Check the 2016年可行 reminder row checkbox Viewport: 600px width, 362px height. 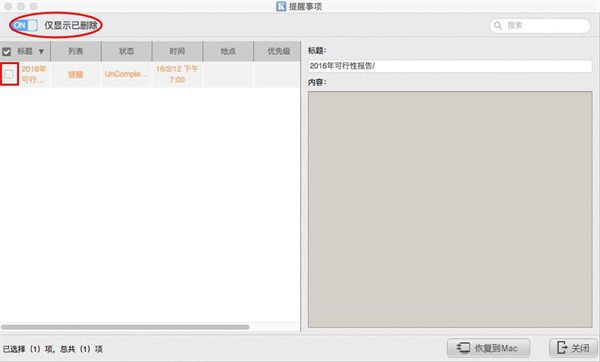[9, 74]
